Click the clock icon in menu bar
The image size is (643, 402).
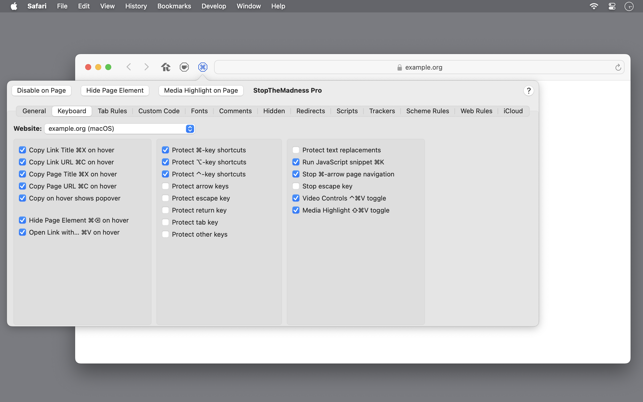(x=629, y=6)
